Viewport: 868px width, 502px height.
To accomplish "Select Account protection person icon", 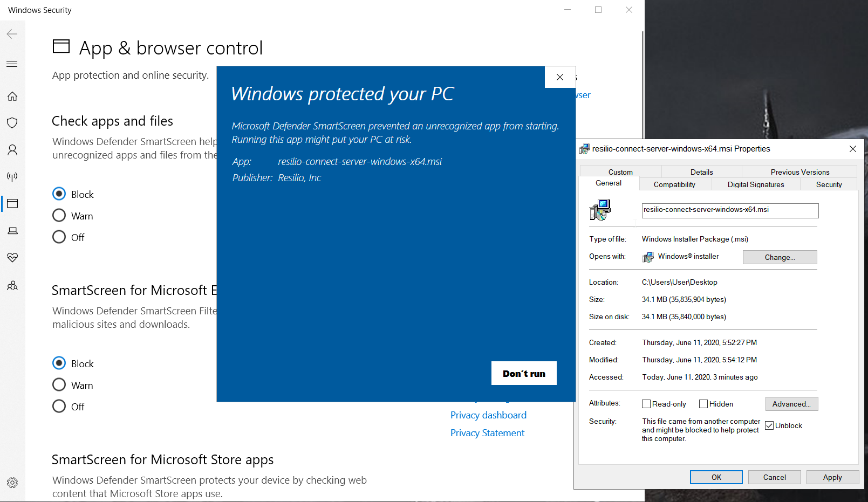I will tap(12, 150).
